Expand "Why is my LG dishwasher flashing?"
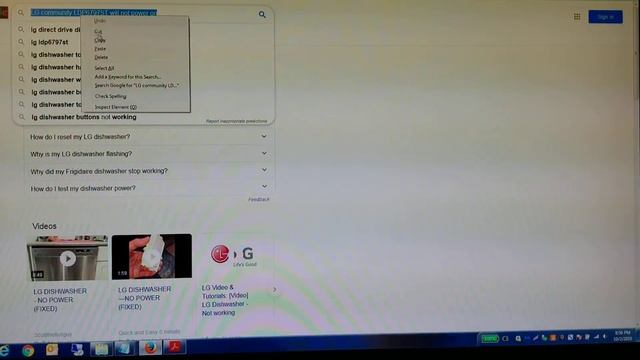 149,154
